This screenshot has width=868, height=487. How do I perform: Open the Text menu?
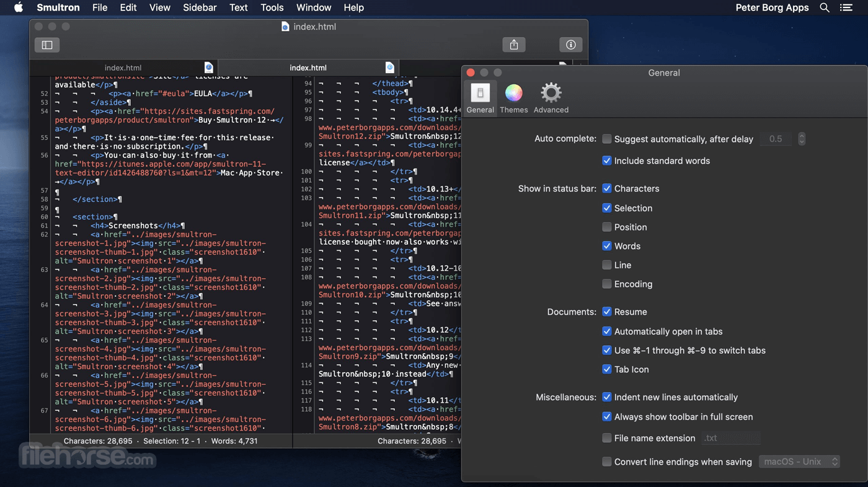(x=239, y=7)
